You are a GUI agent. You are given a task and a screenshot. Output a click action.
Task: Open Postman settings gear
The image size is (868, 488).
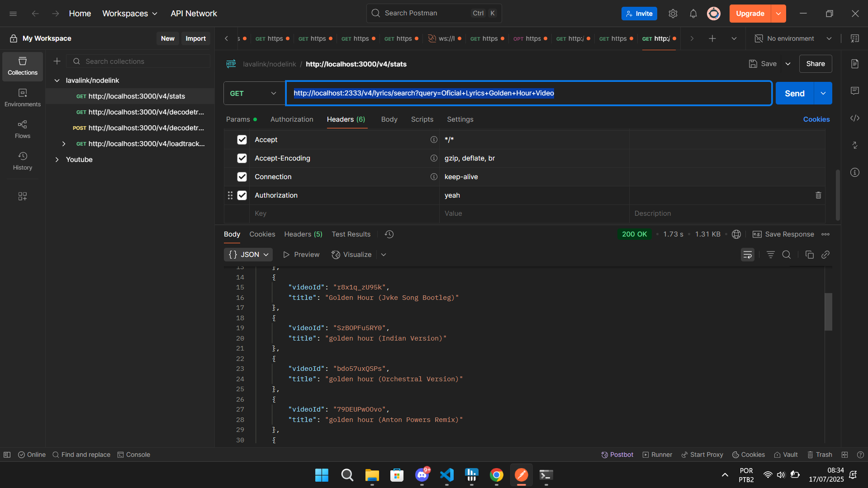(x=673, y=14)
